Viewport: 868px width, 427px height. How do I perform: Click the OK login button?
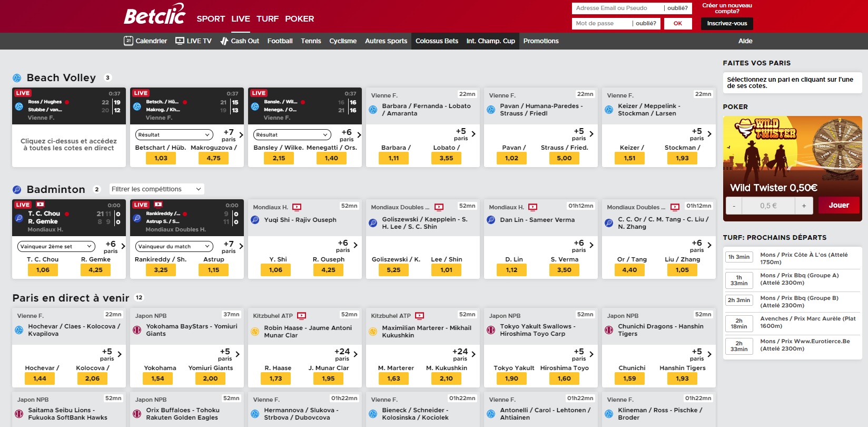coord(678,23)
